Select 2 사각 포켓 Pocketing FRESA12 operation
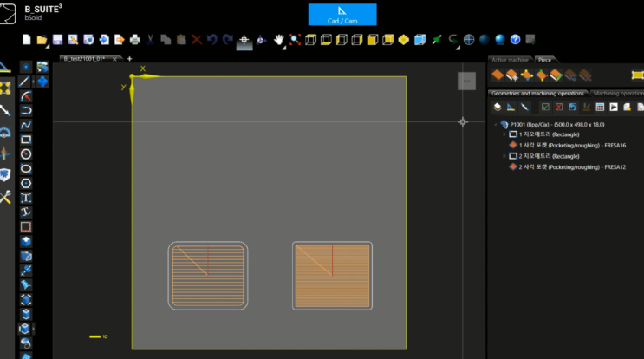The height and width of the screenshot is (359, 644). click(572, 166)
